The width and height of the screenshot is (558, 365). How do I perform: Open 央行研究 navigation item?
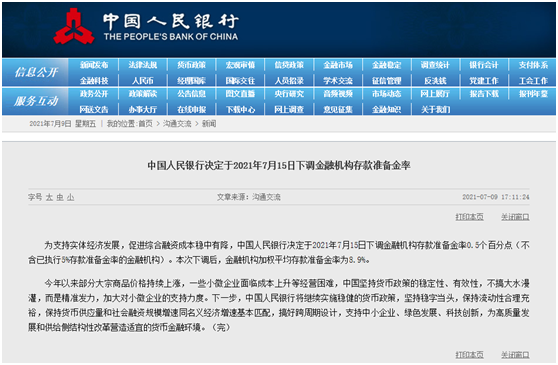[x=289, y=94]
